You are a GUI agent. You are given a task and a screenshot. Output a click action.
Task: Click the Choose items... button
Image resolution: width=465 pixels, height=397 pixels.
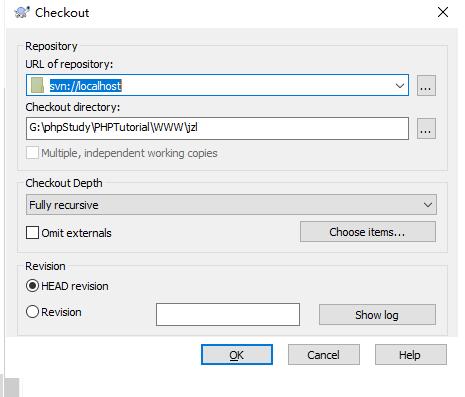point(368,232)
